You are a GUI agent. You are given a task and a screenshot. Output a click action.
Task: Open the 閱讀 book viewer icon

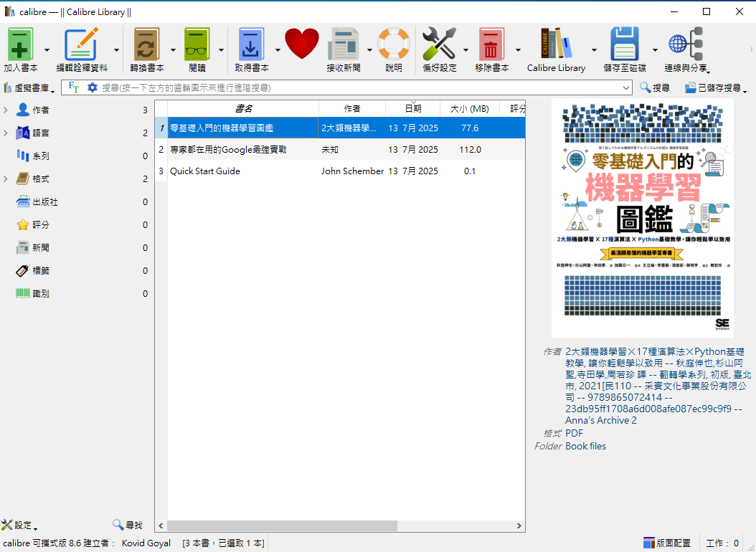(x=197, y=44)
